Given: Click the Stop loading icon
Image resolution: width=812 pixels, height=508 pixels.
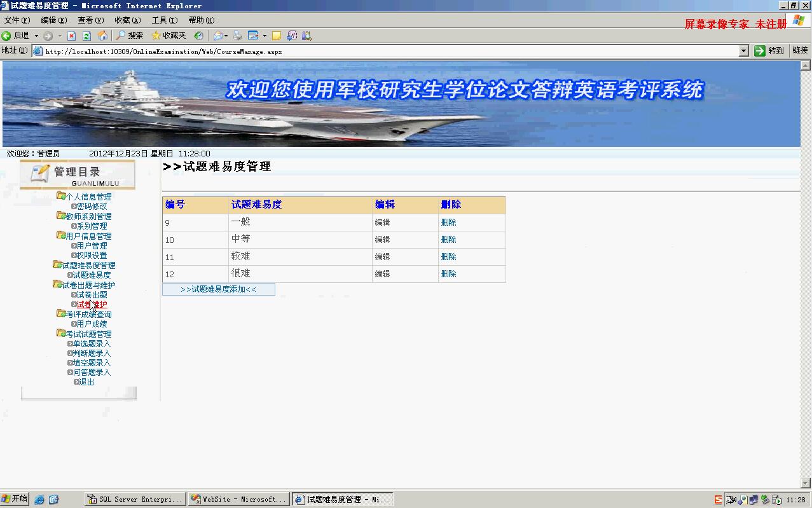Looking at the screenshot, I should tap(71, 36).
